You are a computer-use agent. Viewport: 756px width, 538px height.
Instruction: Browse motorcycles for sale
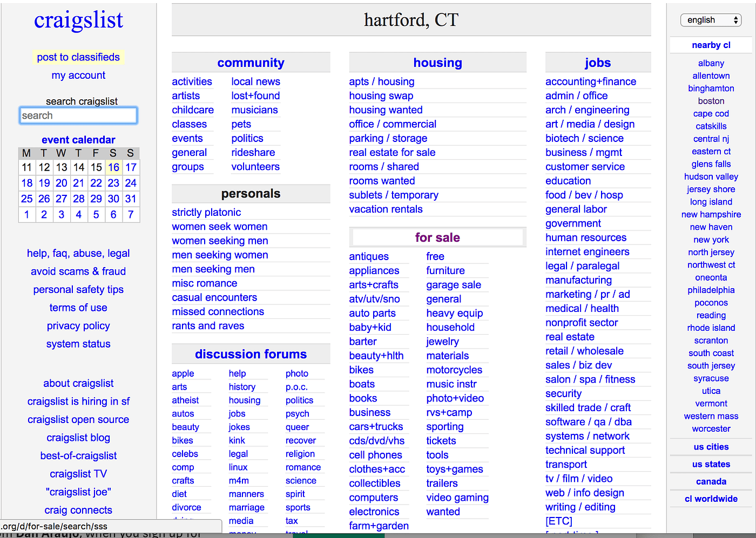(454, 370)
